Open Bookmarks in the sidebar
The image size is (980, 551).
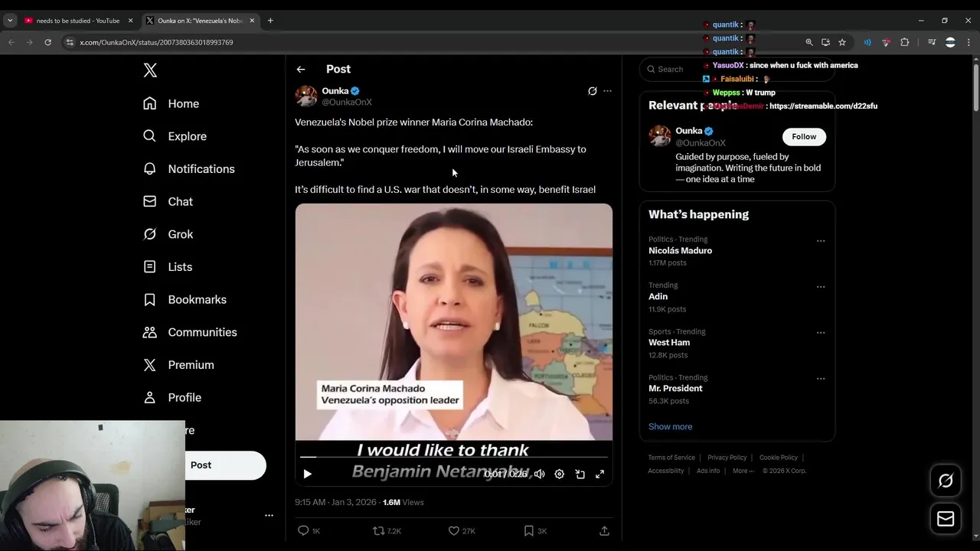[x=185, y=300]
